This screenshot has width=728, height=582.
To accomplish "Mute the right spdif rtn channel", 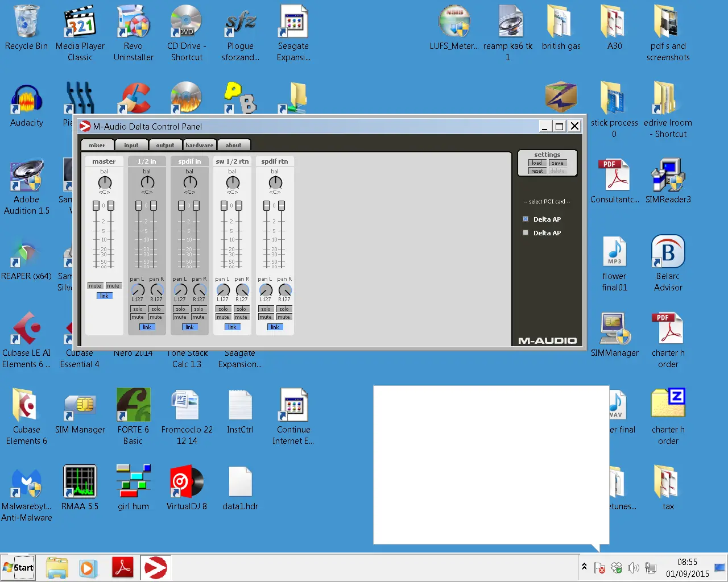I will click(x=284, y=317).
